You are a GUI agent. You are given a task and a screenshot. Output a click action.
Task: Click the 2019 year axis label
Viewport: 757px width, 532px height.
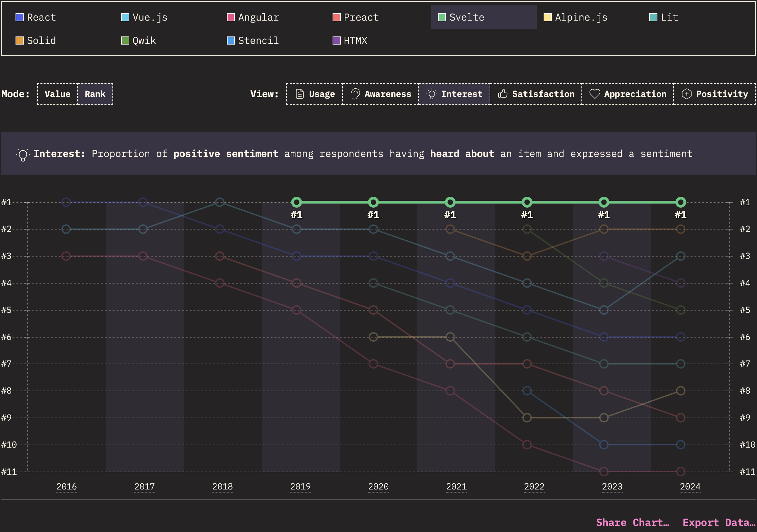tap(301, 486)
